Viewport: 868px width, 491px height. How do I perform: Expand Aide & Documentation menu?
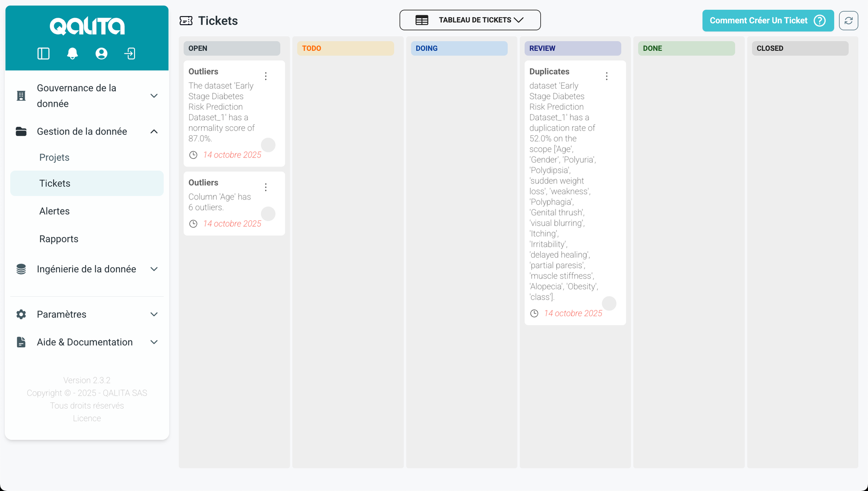coord(154,342)
